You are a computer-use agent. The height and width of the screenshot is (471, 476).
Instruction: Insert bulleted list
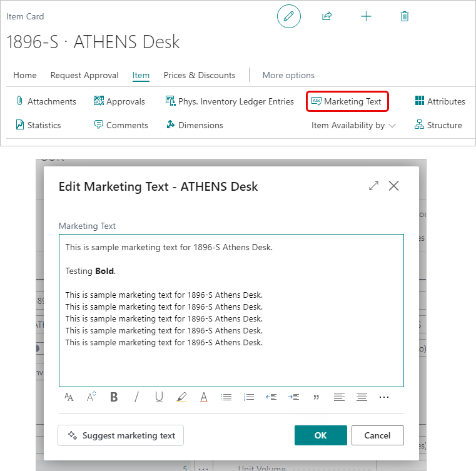click(x=226, y=397)
